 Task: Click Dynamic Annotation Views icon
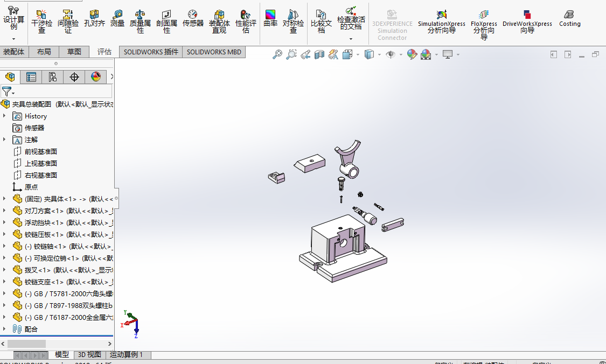[x=333, y=54]
